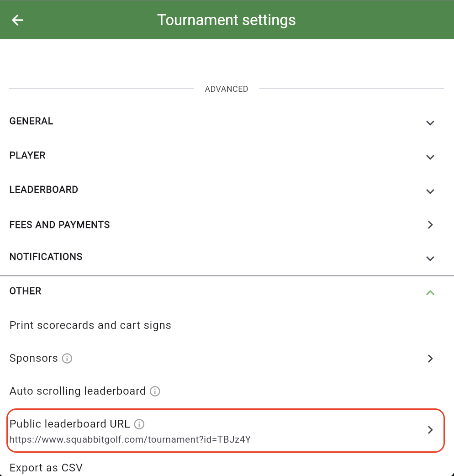Go back using the header arrow
The height and width of the screenshot is (476, 454).
17,20
